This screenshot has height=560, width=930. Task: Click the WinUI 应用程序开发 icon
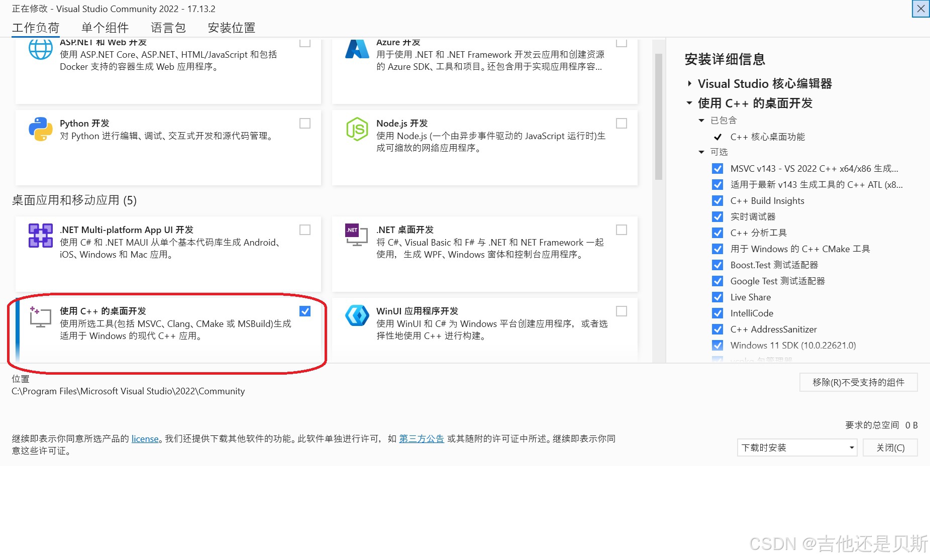[x=356, y=316]
